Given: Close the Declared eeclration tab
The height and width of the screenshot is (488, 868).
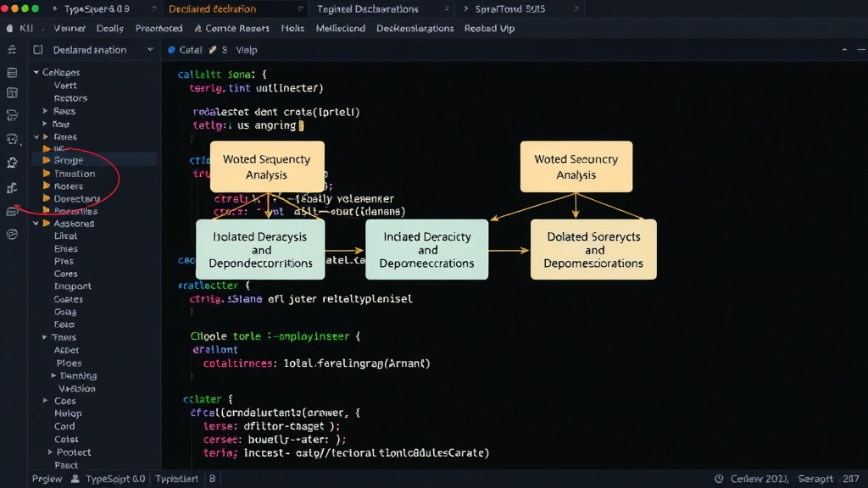Looking at the screenshot, I should pos(301,8).
